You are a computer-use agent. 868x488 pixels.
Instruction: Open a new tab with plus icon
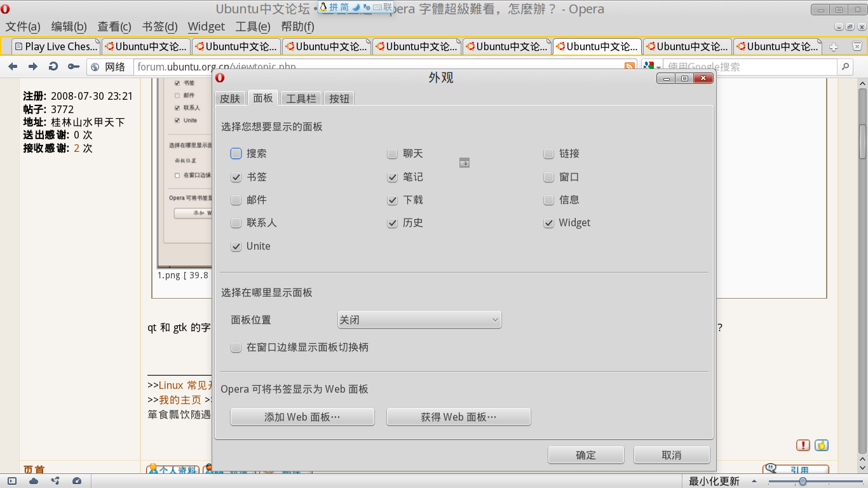pyautogui.click(x=834, y=46)
